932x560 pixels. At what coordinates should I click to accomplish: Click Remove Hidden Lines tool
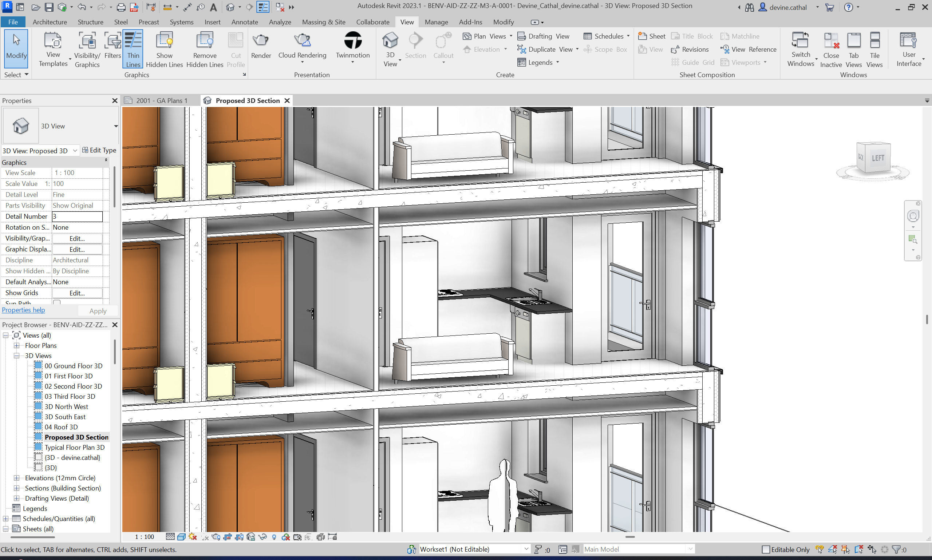click(205, 49)
